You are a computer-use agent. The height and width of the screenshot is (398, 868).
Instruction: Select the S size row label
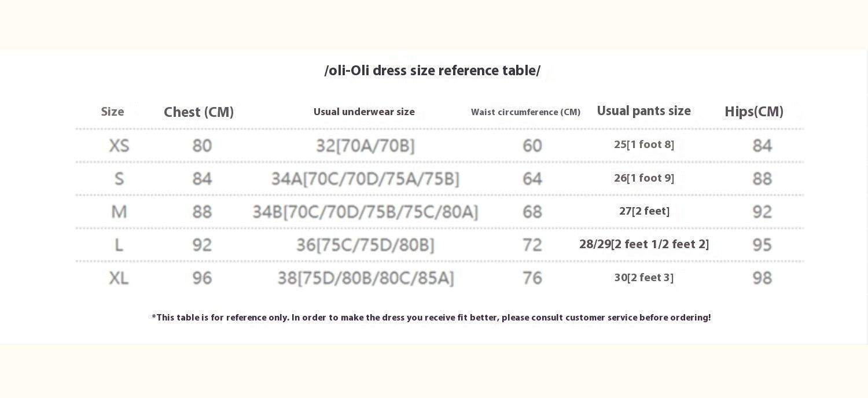tap(119, 179)
